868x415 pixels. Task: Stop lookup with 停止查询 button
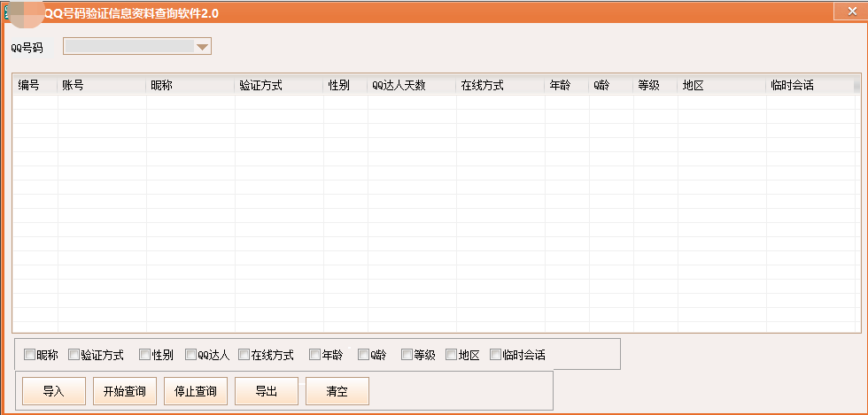tap(196, 391)
